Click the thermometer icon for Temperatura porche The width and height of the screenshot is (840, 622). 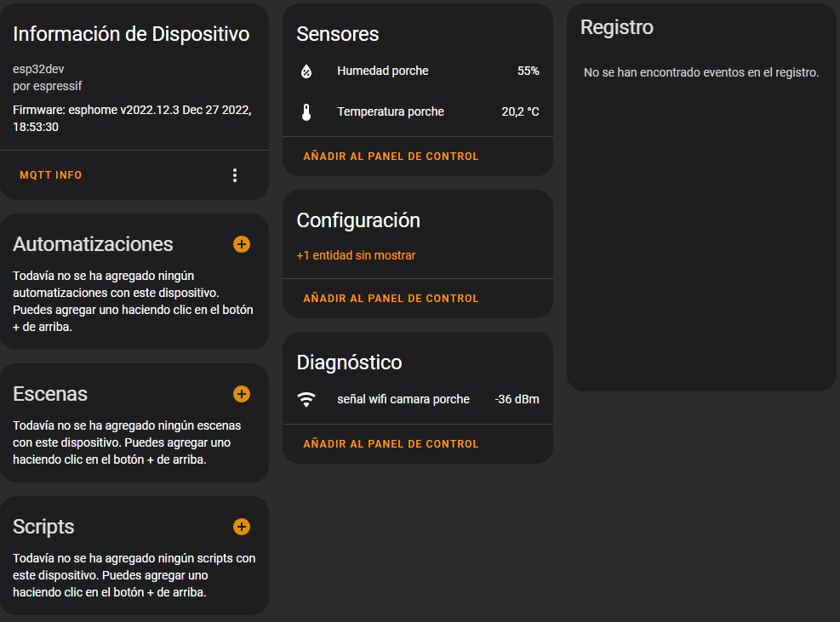tap(306, 112)
